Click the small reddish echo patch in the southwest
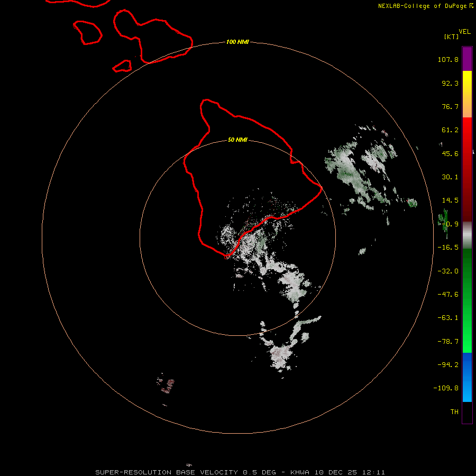 click(166, 385)
